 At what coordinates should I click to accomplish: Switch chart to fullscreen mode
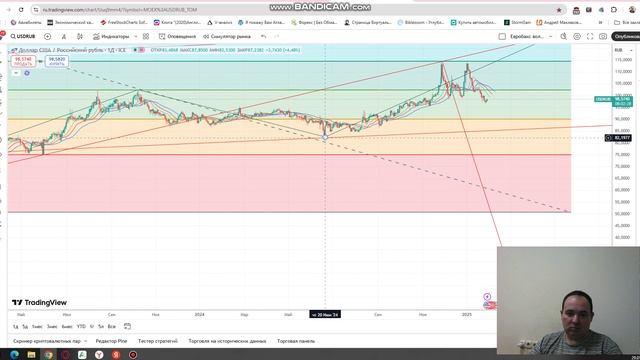(x=590, y=37)
